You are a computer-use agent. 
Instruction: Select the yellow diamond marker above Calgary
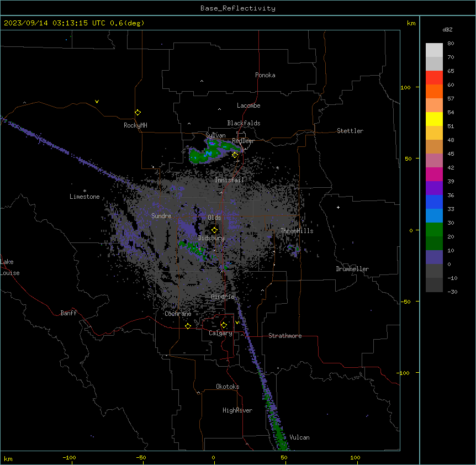click(x=224, y=325)
